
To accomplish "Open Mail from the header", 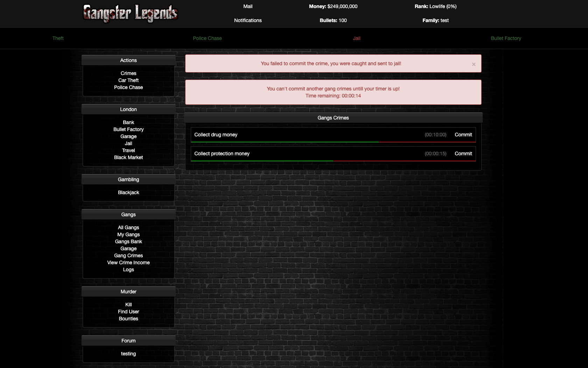I will pyautogui.click(x=248, y=6).
